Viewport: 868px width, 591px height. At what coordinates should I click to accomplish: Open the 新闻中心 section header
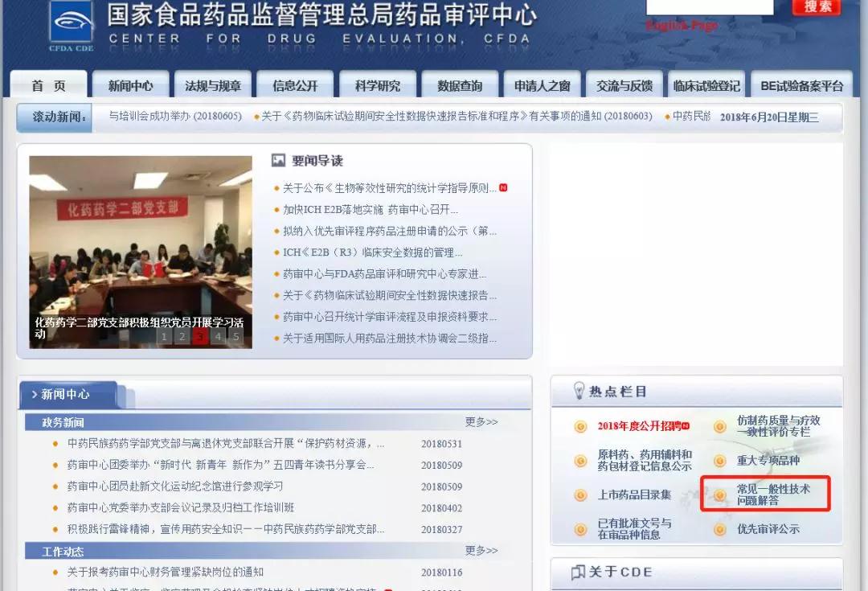click(65, 394)
